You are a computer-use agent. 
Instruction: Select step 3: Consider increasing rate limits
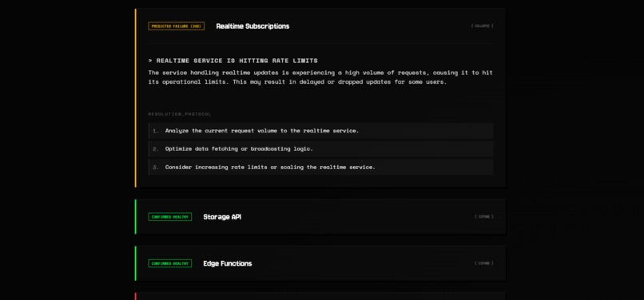320,167
